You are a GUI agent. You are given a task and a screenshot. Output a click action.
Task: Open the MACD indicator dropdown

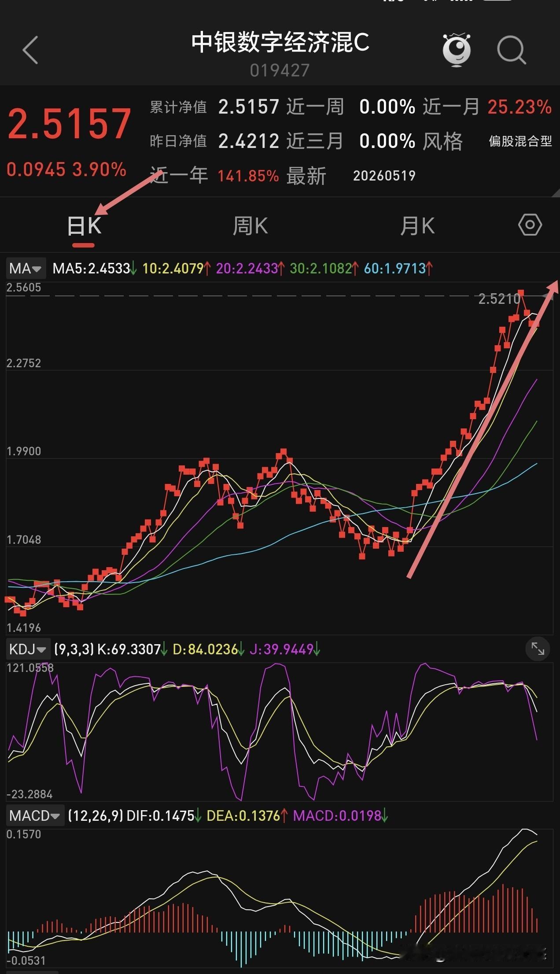click(x=35, y=816)
